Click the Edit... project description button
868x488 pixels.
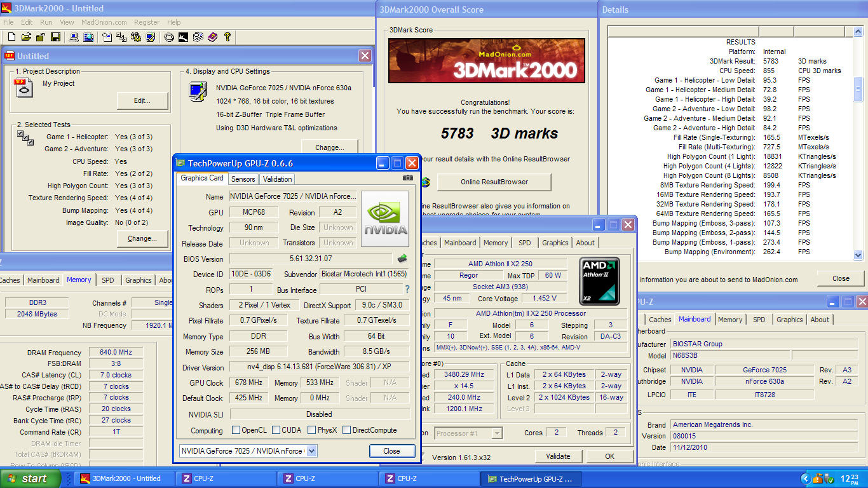[142, 100]
